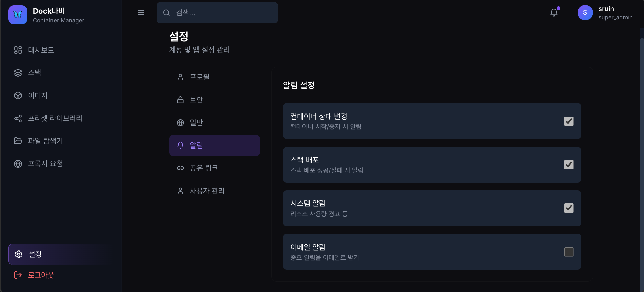644x292 pixels.
Task: Click the 이미지 cube icon
Action: (18, 95)
